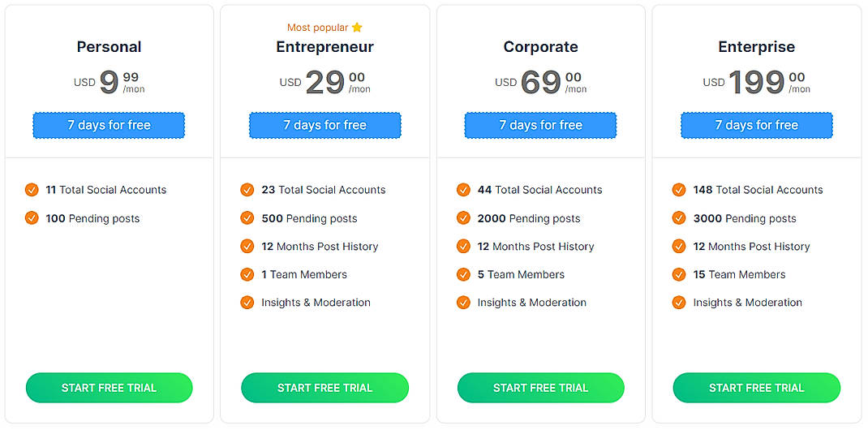Click Personal plan's 7 days for free
The width and height of the screenshot is (868, 430).
(x=109, y=125)
